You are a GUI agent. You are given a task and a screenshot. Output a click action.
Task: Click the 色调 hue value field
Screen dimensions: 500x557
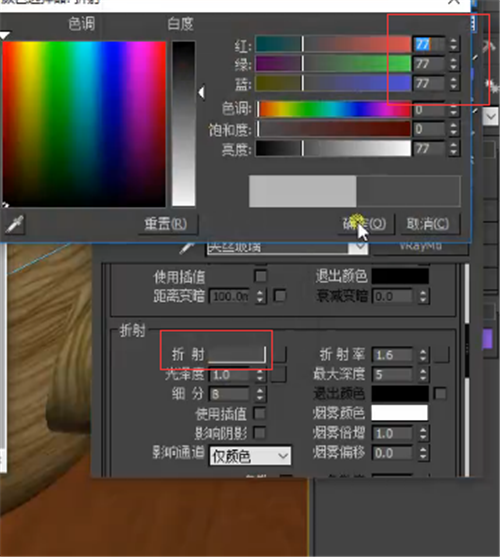click(x=429, y=110)
